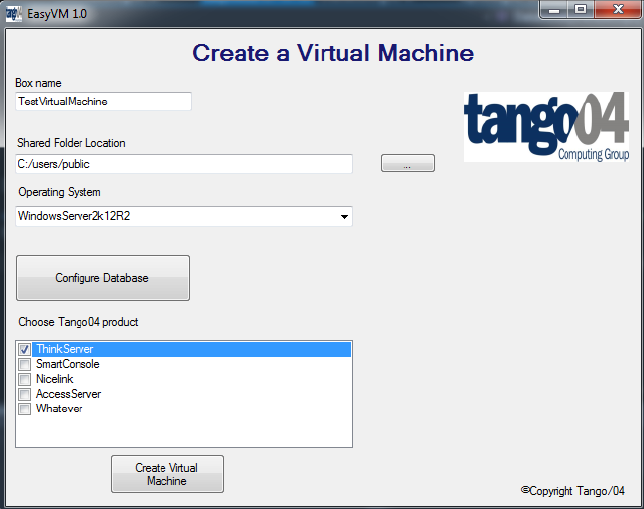Browse for shared folder with ... button
Image resolution: width=644 pixels, height=509 pixels.
click(407, 163)
